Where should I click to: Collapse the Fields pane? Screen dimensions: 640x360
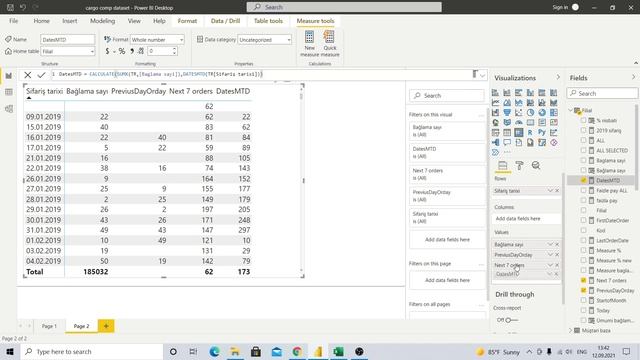tap(633, 77)
